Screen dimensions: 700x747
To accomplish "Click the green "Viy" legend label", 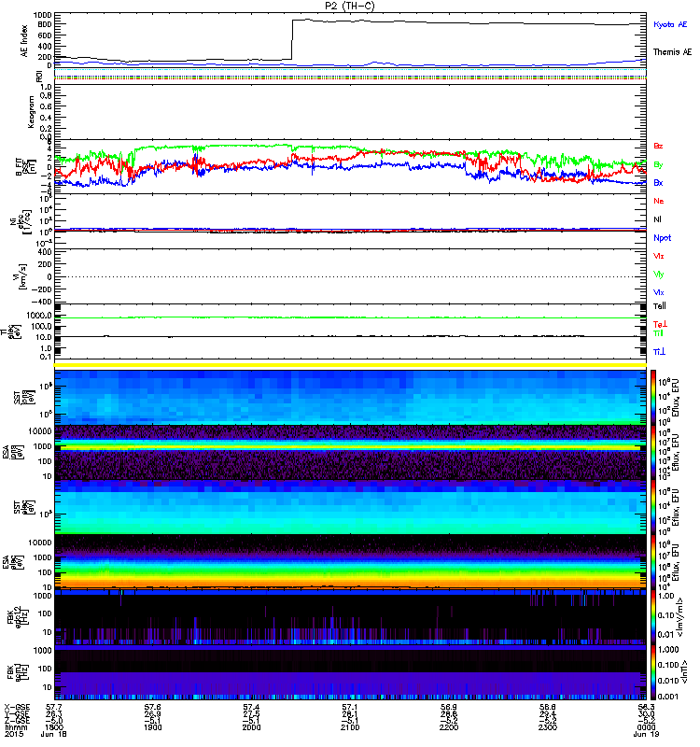I will (658, 275).
